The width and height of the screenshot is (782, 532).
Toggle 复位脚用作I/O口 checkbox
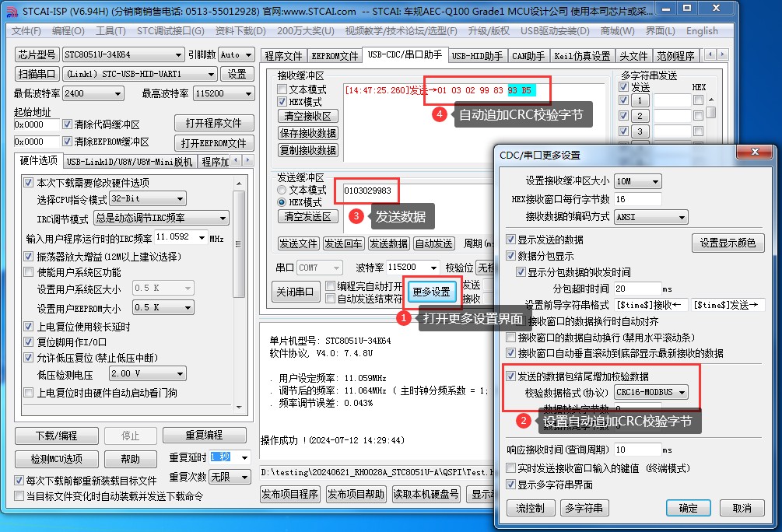tap(29, 342)
